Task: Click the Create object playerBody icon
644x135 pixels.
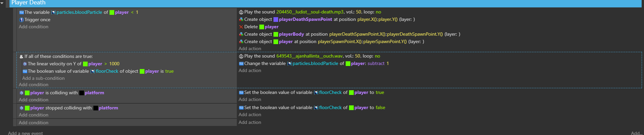Action: (241, 34)
